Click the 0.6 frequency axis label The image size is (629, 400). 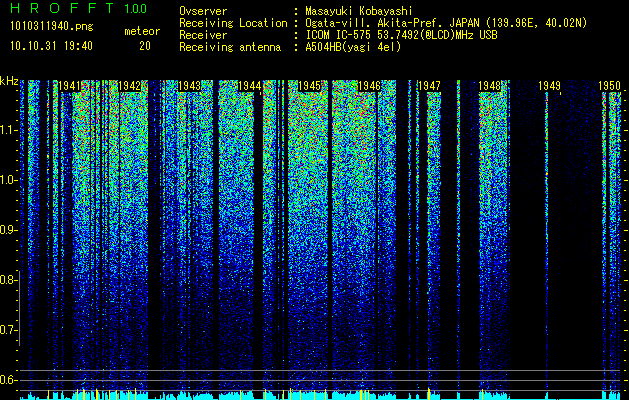click(8, 380)
